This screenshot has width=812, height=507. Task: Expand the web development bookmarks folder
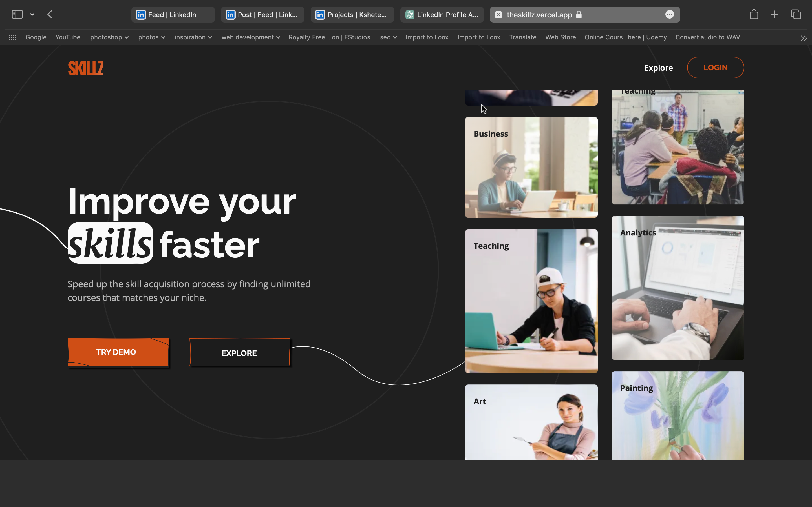coord(250,37)
